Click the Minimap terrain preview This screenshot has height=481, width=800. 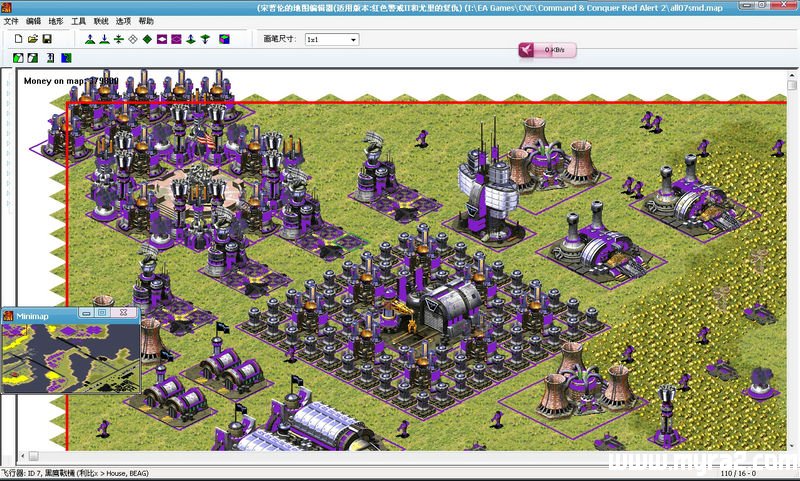pos(71,358)
